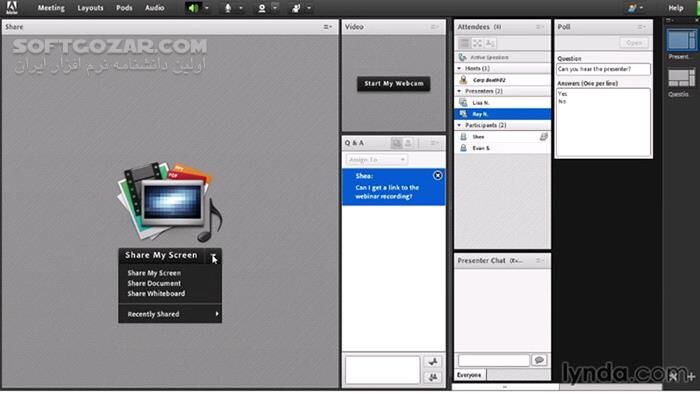This screenshot has width=700, height=394.
Task: Click the poll Answers text area
Action: pos(603,122)
